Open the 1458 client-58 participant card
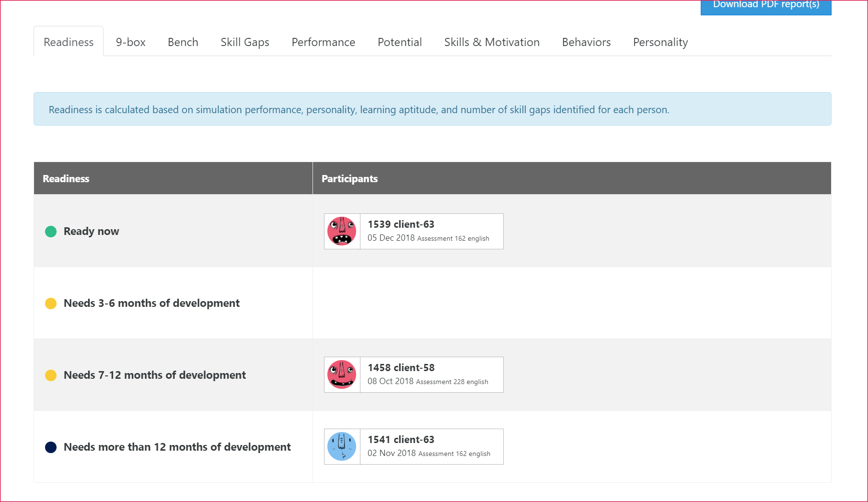The height and width of the screenshot is (502, 868). point(413,374)
